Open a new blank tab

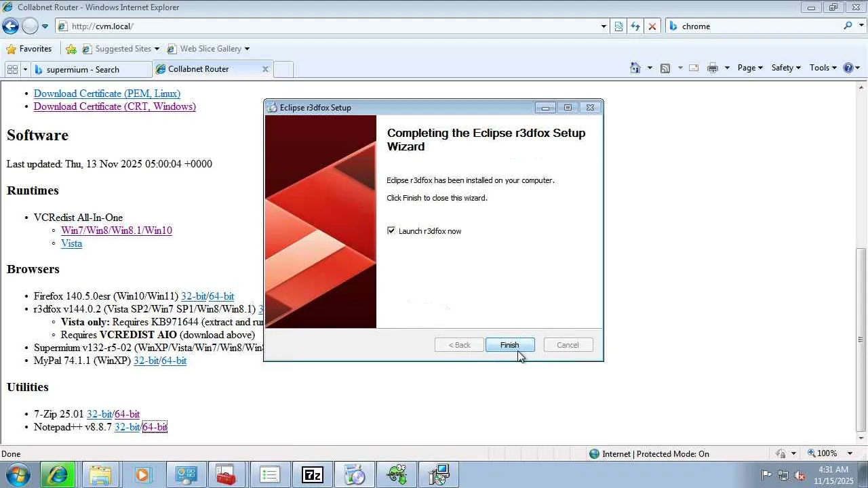tap(283, 69)
